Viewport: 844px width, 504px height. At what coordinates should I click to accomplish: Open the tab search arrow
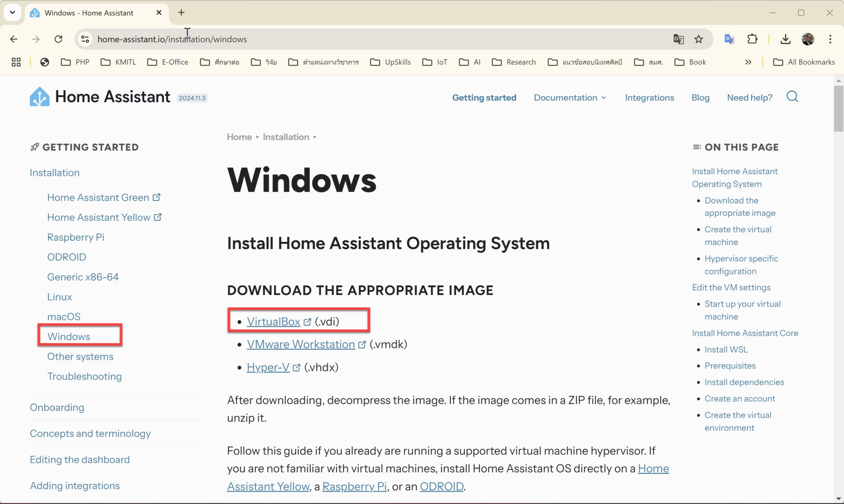click(x=12, y=12)
